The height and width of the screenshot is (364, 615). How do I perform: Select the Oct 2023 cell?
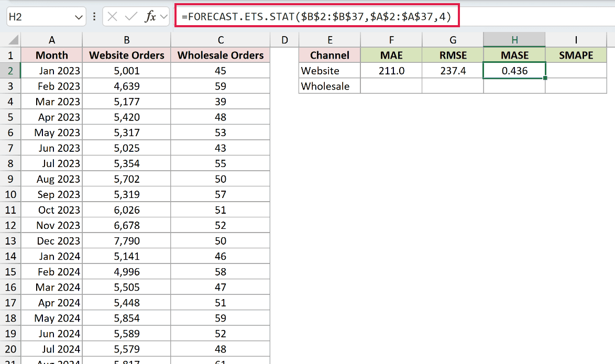pyautogui.click(x=52, y=210)
